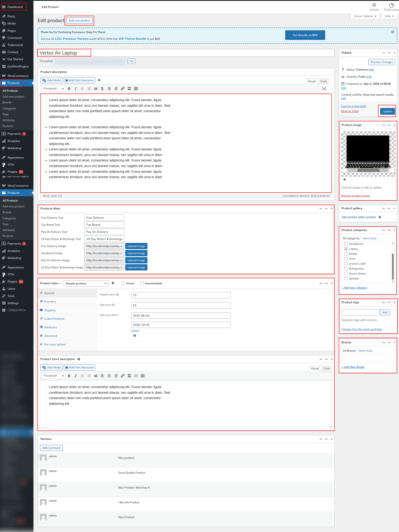Click Italic icon in short description toolbar
The width and height of the screenshot is (399, 532).
76,376
